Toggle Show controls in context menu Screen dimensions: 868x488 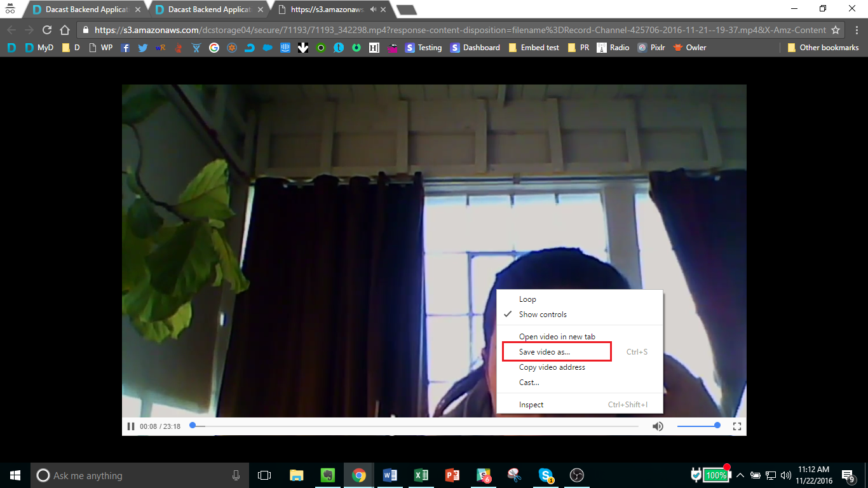click(543, 315)
